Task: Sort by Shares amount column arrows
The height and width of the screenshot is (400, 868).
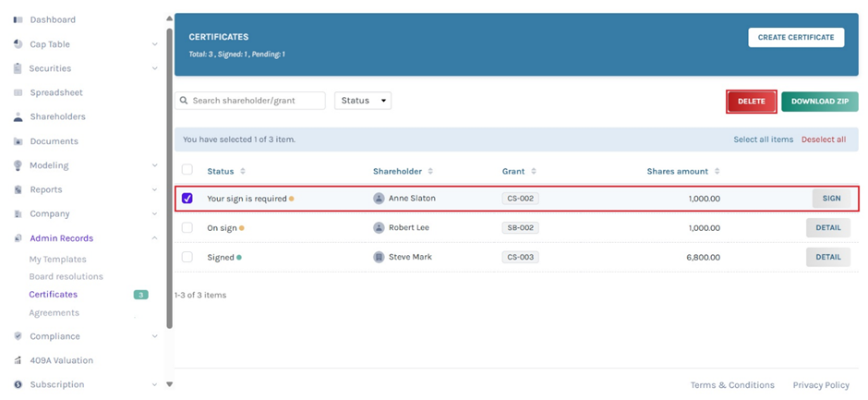Action: point(719,171)
